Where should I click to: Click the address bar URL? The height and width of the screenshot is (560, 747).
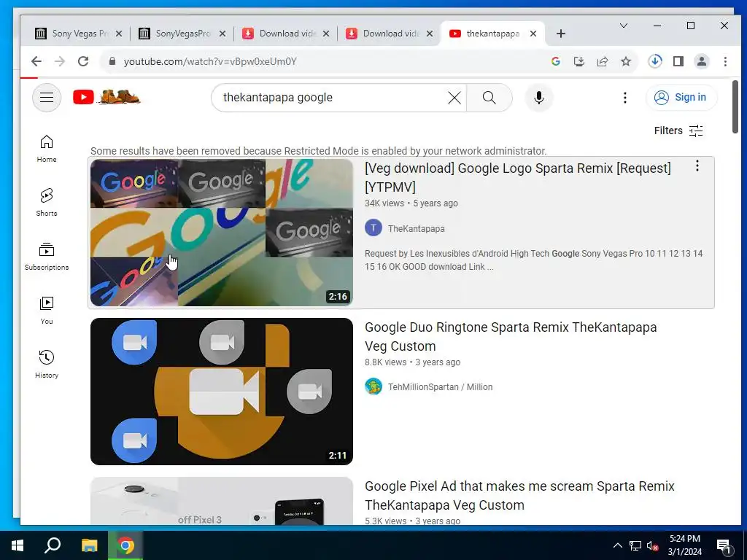pyautogui.click(x=210, y=61)
